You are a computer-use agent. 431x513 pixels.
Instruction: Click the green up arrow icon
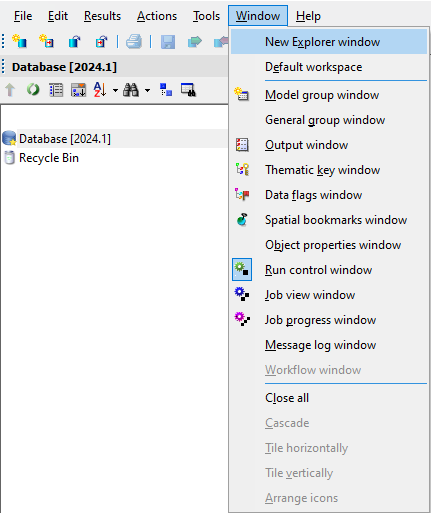click(10, 90)
